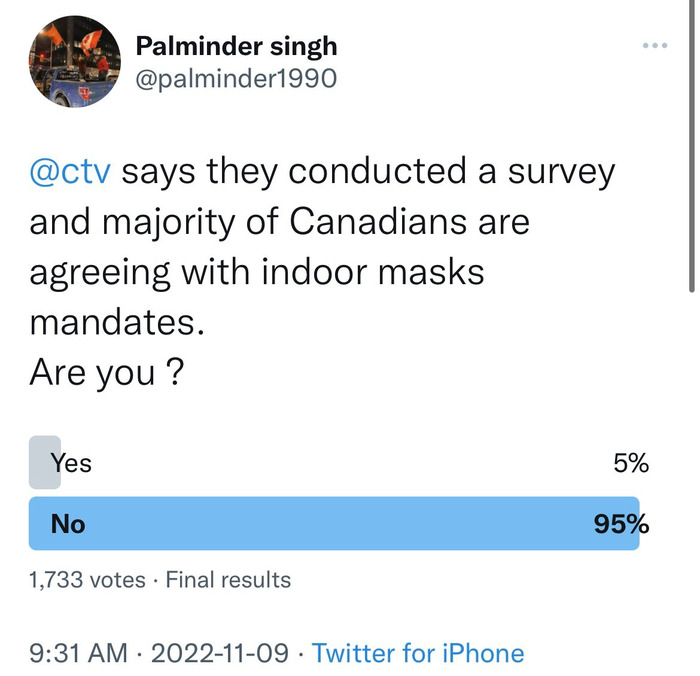
Task: Click the "No" poll option label
Action: pyautogui.click(x=68, y=523)
